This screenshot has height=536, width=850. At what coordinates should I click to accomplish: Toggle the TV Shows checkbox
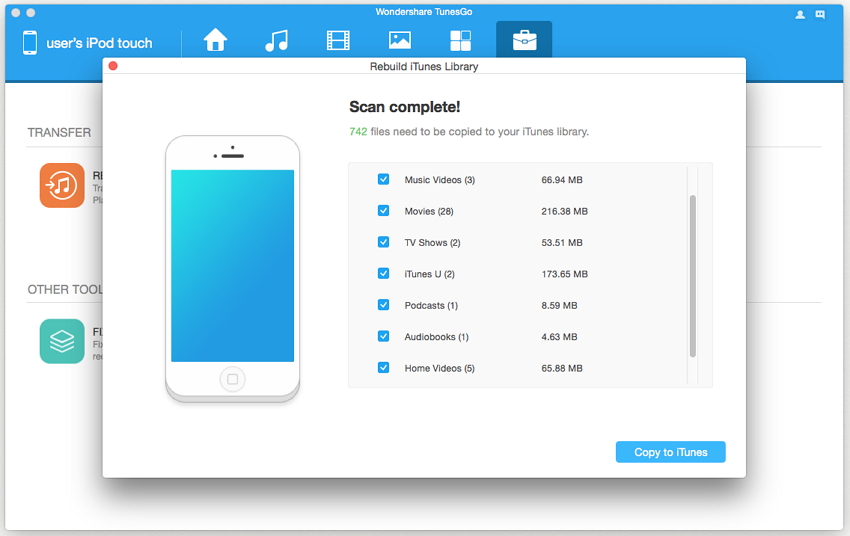pyautogui.click(x=383, y=242)
